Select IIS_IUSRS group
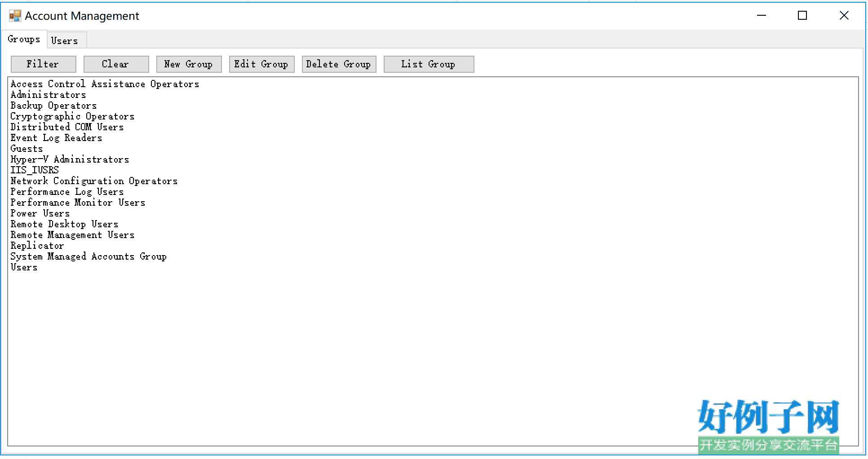The width and height of the screenshot is (868, 459). coord(35,170)
